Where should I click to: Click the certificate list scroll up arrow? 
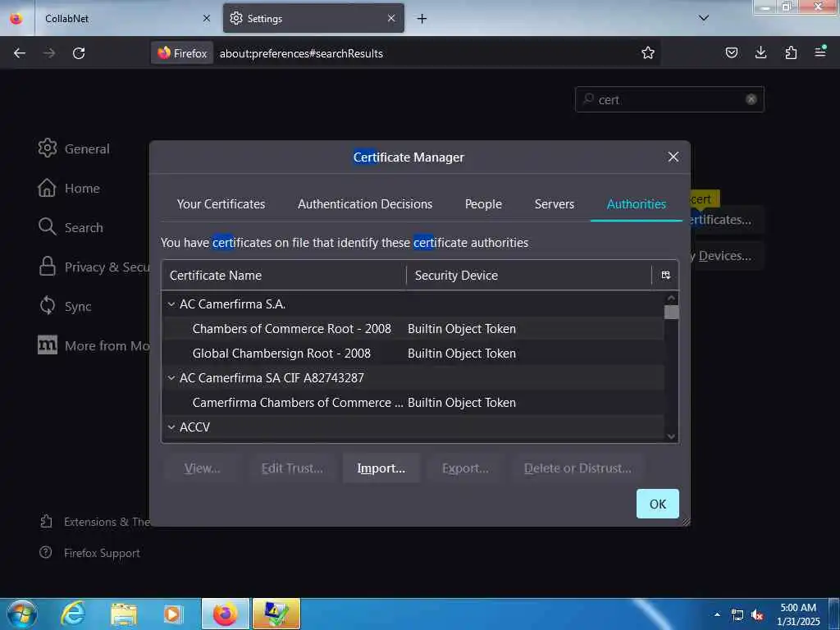pyautogui.click(x=671, y=298)
